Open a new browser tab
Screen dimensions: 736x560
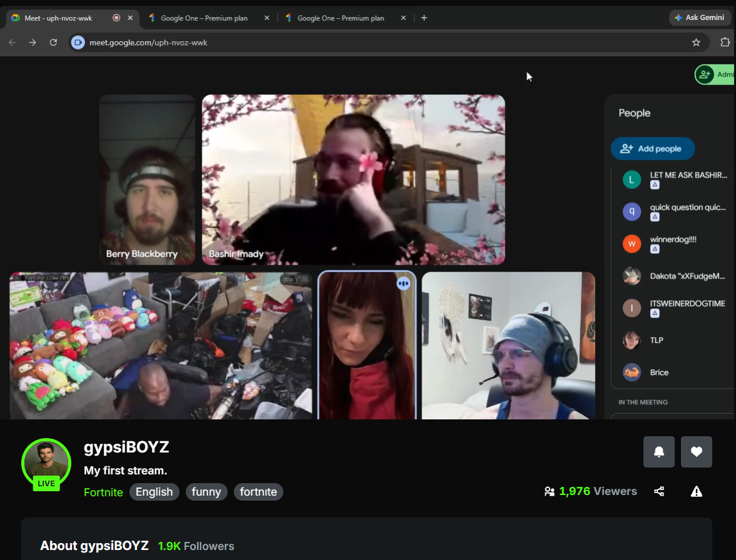(424, 18)
